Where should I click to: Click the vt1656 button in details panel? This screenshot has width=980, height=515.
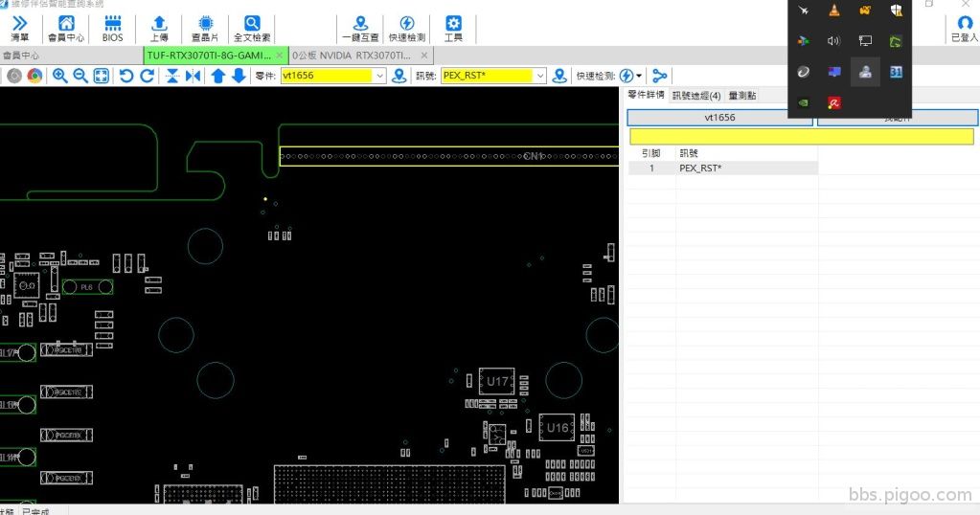[719, 117]
